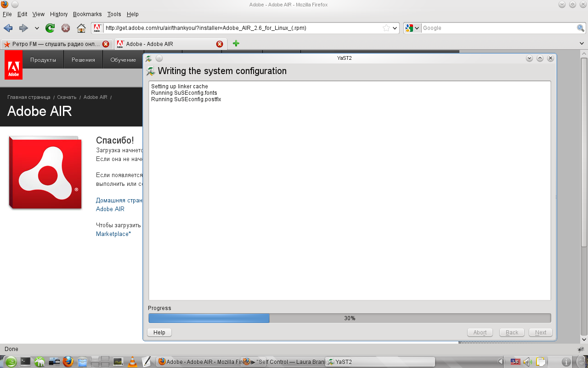This screenshot has width=588, height=368.
Task: Open Продукты in the Adobe navigation bar
Action: click(43, 60)
